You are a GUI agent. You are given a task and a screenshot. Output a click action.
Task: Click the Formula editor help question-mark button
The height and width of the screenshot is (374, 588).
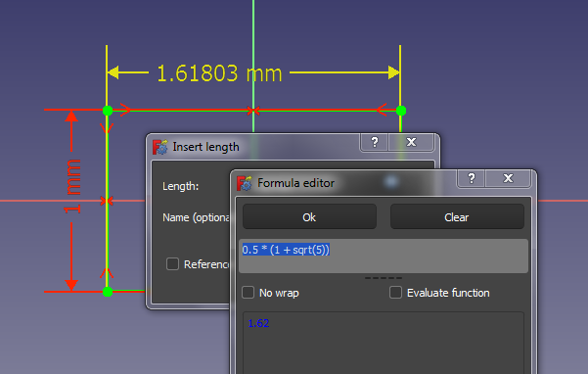471,178
